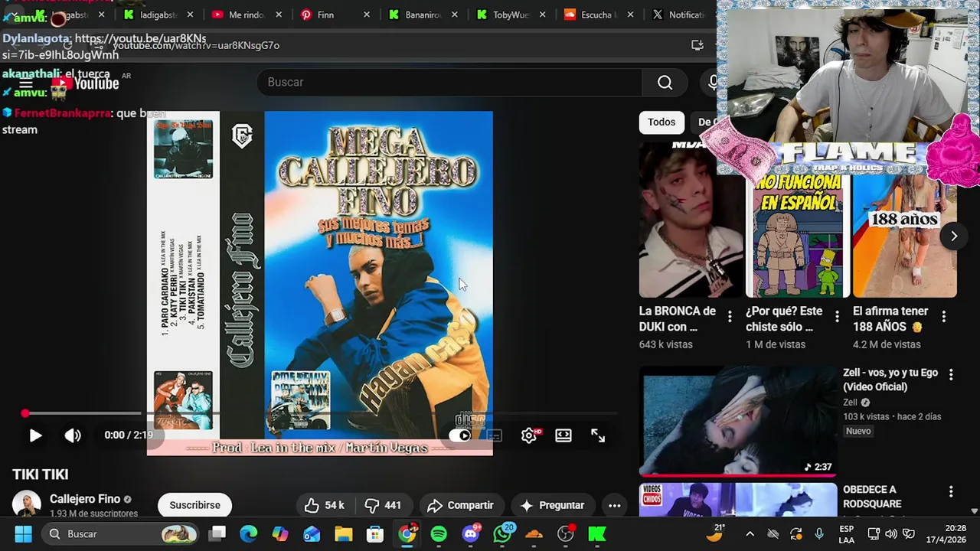
Task: Open options for El afirma tener 188 AÑOS
Action: pos(943,316)
